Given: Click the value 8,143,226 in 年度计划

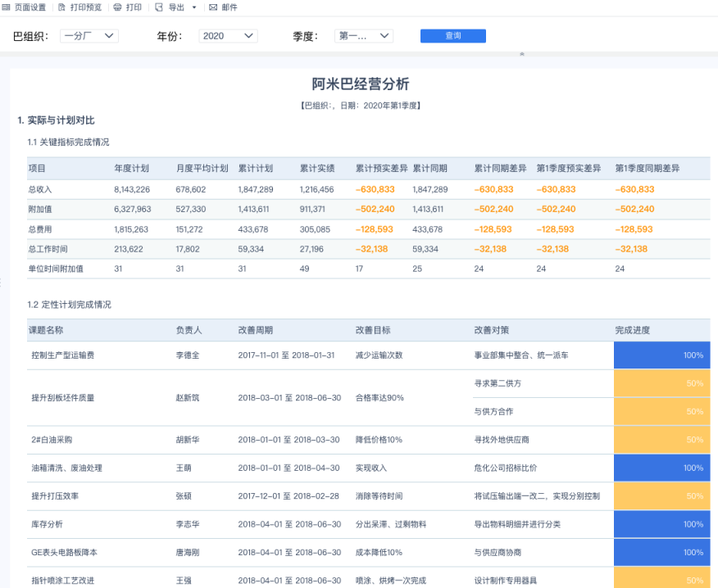Looking at the screenshot, I should coord(132,189).
